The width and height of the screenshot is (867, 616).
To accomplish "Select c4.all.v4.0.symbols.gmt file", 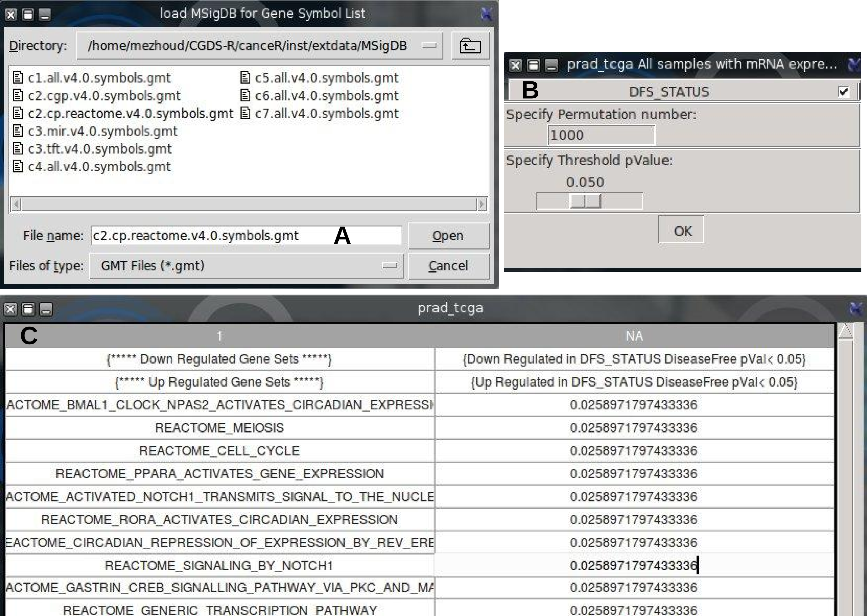I will [99, 167].
